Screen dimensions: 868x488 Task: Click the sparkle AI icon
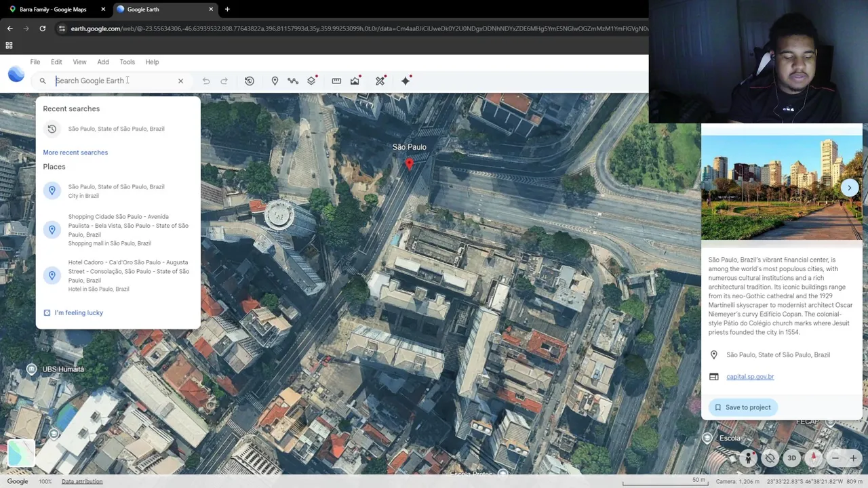coord(406,81)
